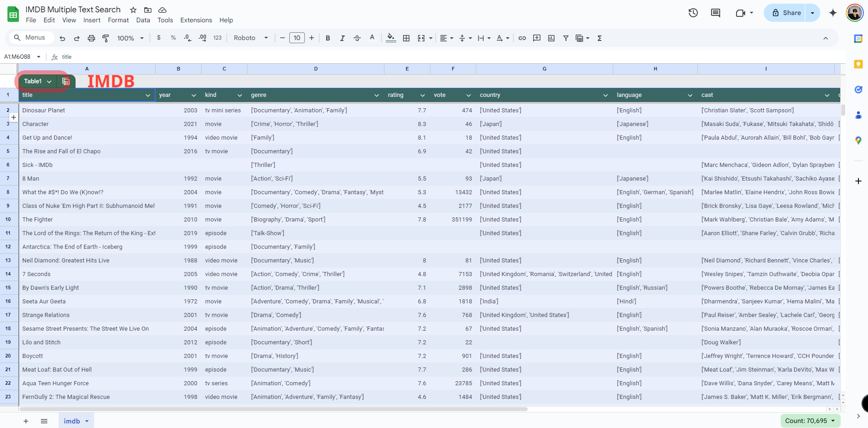Open the Google account avatar
The width and height of the screenshot is (868, 428).
[x=855, y=13]
